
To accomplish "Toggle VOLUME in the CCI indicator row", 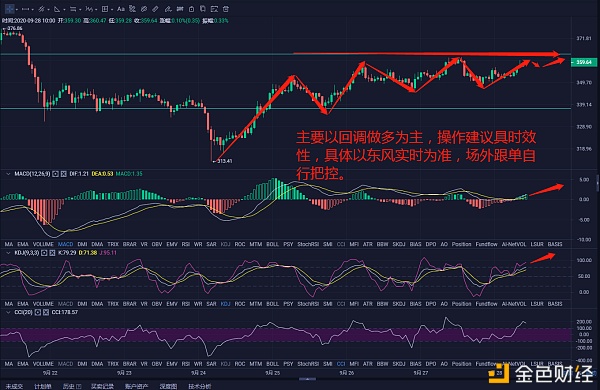I will [x=43, y=364].
